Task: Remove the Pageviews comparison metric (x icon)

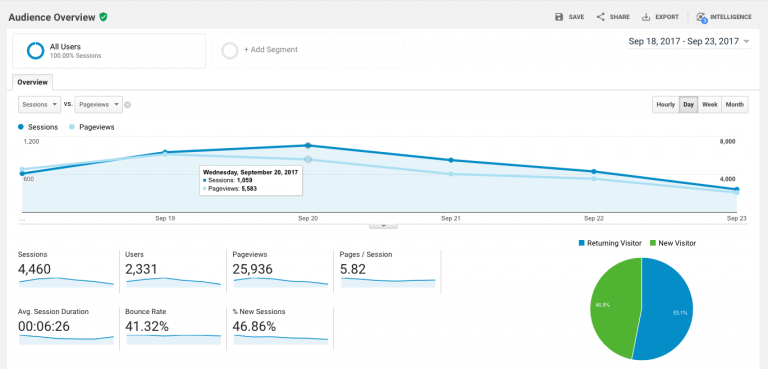Action: coord(127,104)
